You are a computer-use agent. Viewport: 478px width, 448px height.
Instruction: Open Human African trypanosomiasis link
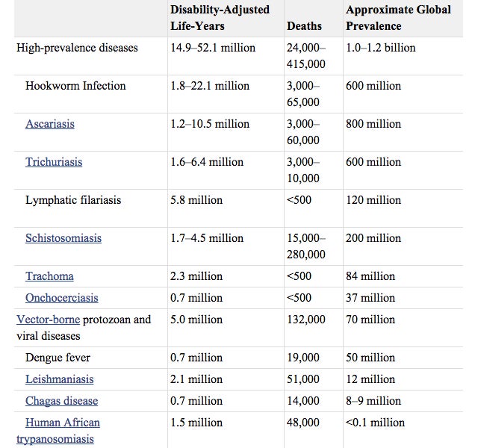pos(63,423)
